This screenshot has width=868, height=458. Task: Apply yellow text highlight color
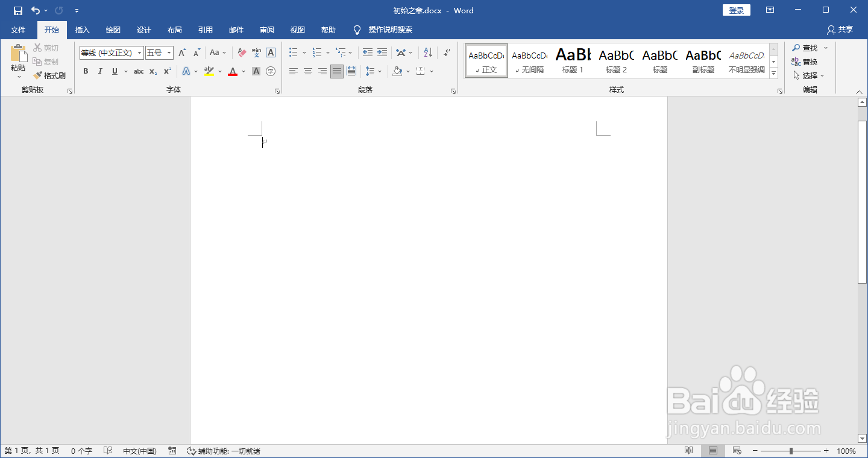(x=209, y=71)
